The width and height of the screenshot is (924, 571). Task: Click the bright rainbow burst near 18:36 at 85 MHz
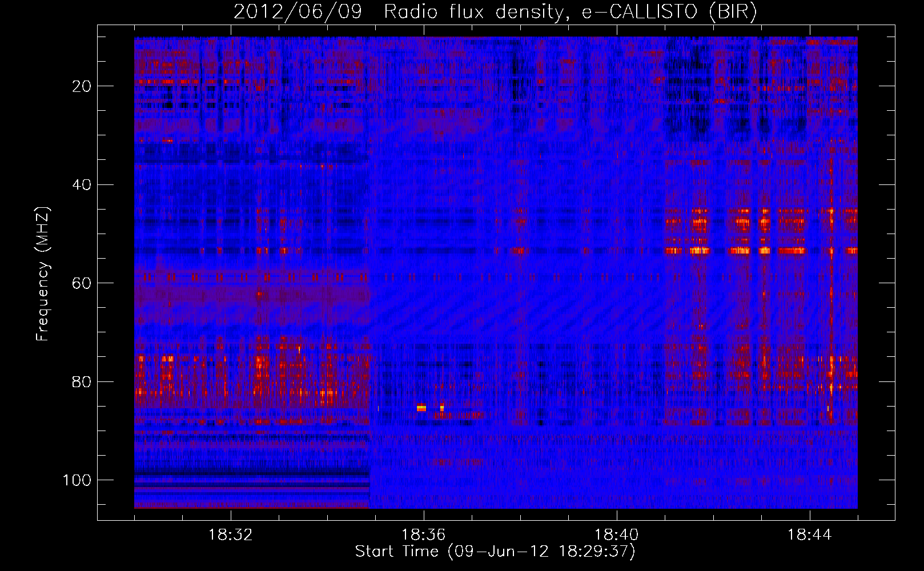point(421,408)
